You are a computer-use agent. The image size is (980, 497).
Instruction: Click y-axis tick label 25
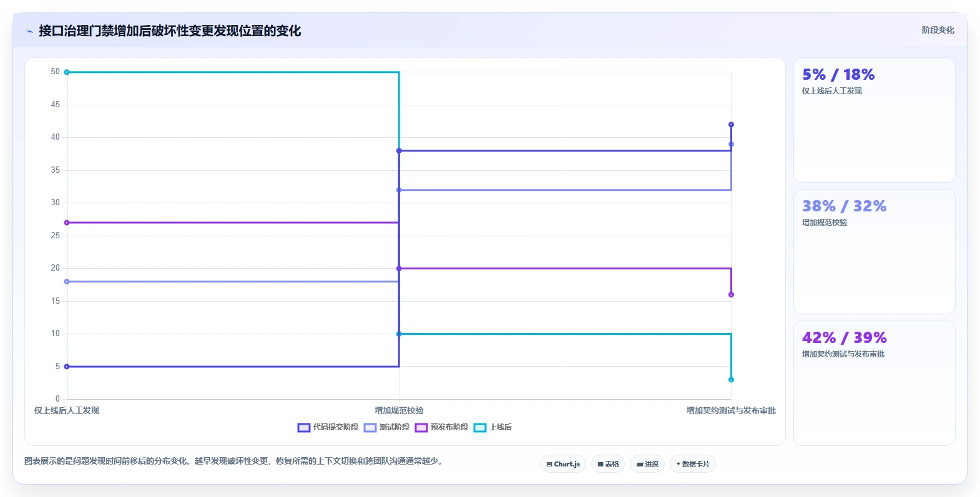(56, 236)
